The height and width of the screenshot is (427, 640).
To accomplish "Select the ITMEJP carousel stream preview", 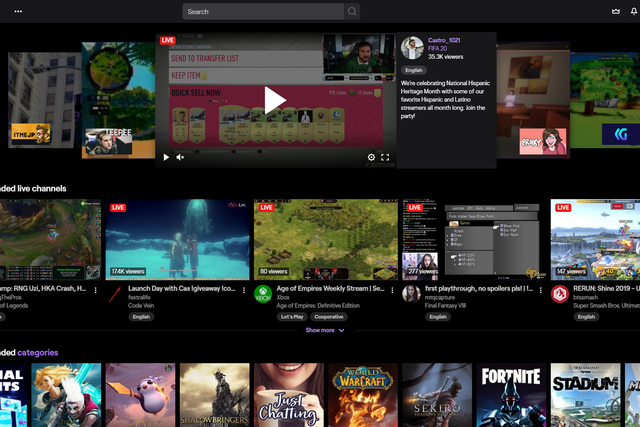I will pyautogui.click(x=45, y=100).
